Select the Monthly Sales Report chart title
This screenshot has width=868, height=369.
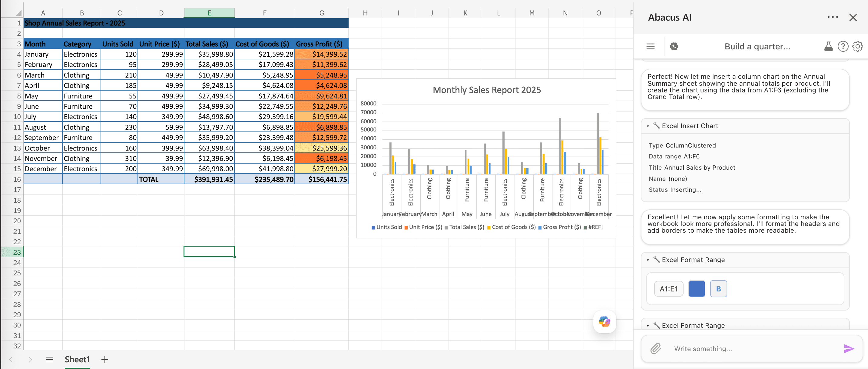(487, 90)
